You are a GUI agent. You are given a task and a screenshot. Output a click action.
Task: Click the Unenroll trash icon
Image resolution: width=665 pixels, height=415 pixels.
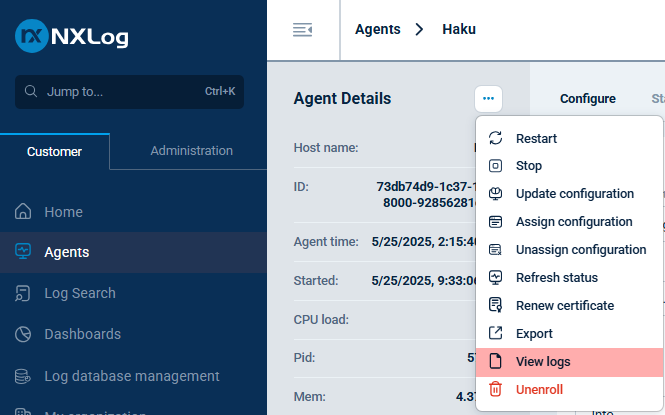(495, 389)
